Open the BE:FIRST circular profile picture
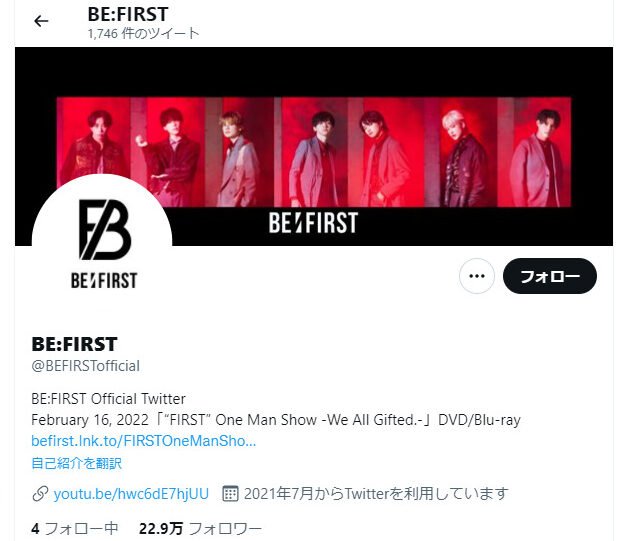The height and width of the screenshot is (541, 623). [x=102, y=245]
